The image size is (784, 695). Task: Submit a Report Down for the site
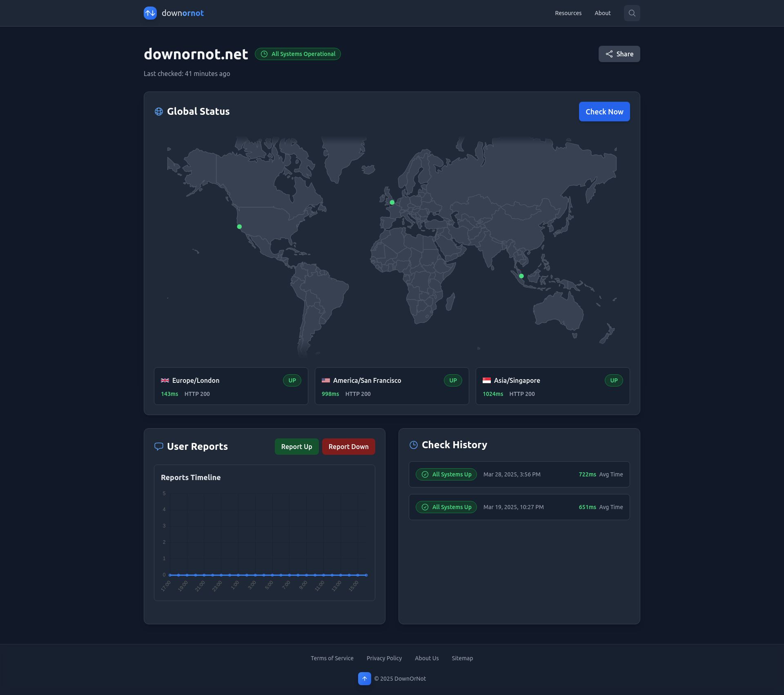pos(348,446)
